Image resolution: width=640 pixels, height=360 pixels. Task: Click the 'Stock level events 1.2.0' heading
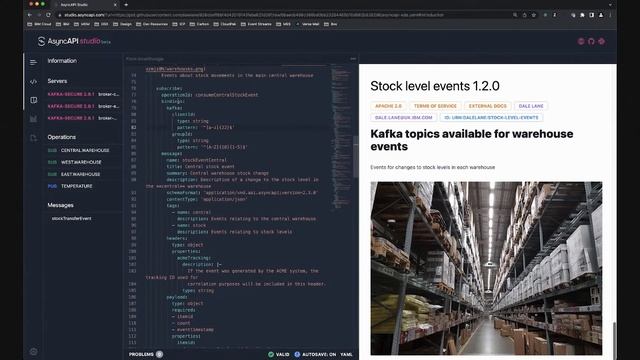(x=435, y=86)
